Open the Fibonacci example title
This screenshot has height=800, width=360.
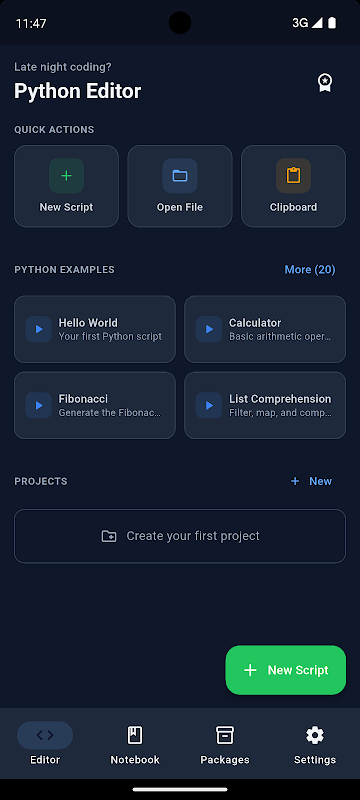[83, 399]
